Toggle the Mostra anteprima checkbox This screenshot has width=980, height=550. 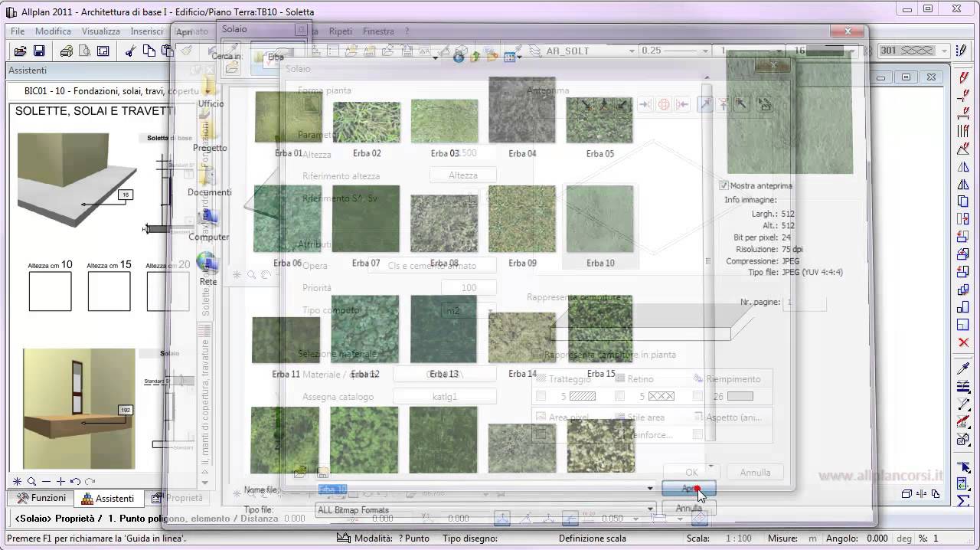pos(724,185)
